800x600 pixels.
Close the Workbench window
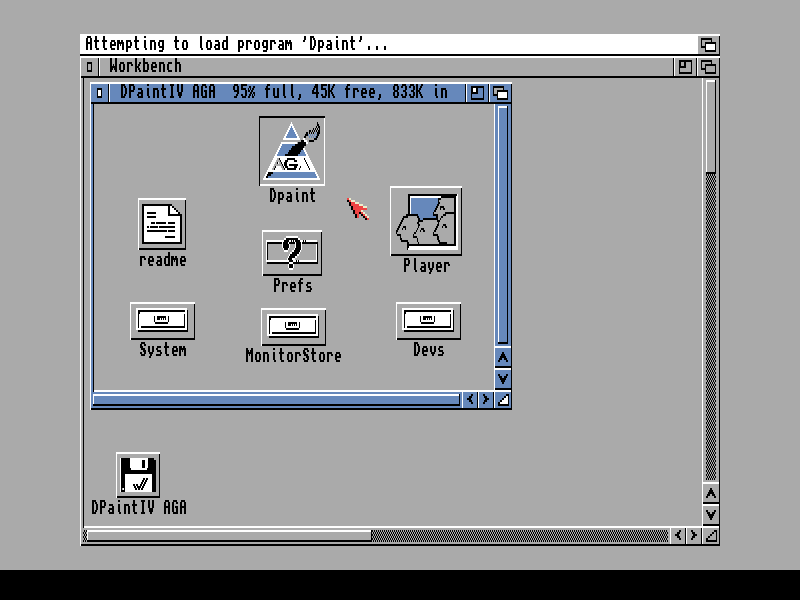coord(89,67)
